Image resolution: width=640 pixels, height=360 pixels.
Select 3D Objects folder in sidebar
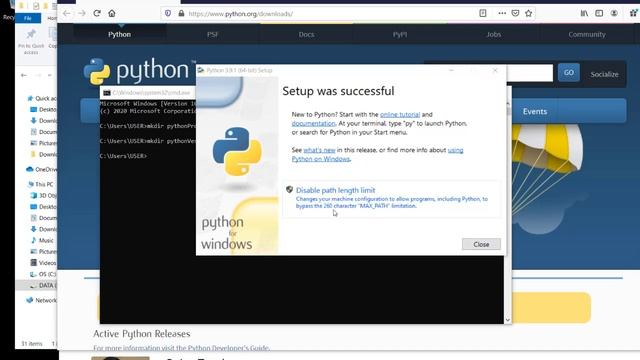point(44,196)
